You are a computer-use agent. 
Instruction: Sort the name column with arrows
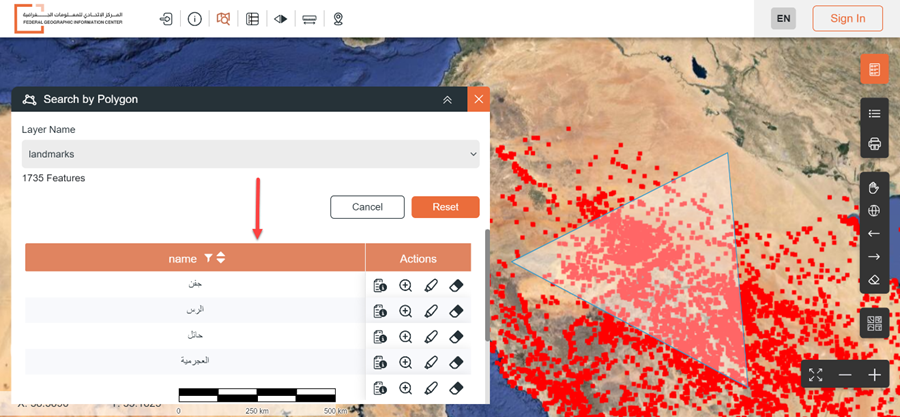coord(221,259)
